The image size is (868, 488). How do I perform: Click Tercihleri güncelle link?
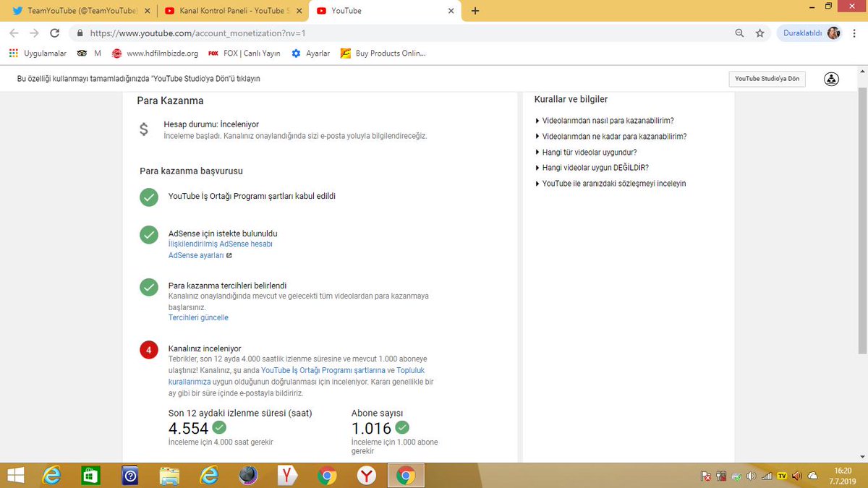click(x=198, y=317)
